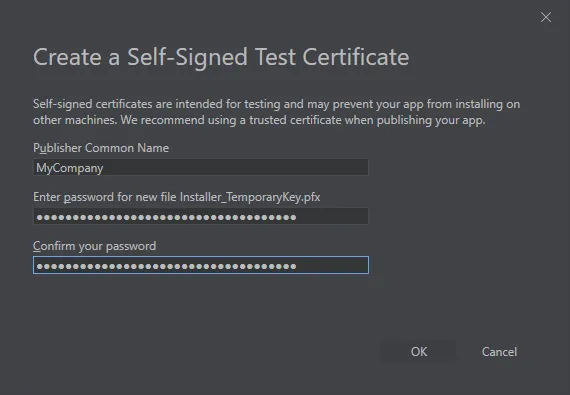The height and width of the screenshot is (395, 570).
Task: Click the password field for Installer_TemporaryKey.pfx
Action: click(x=201, y=217)
